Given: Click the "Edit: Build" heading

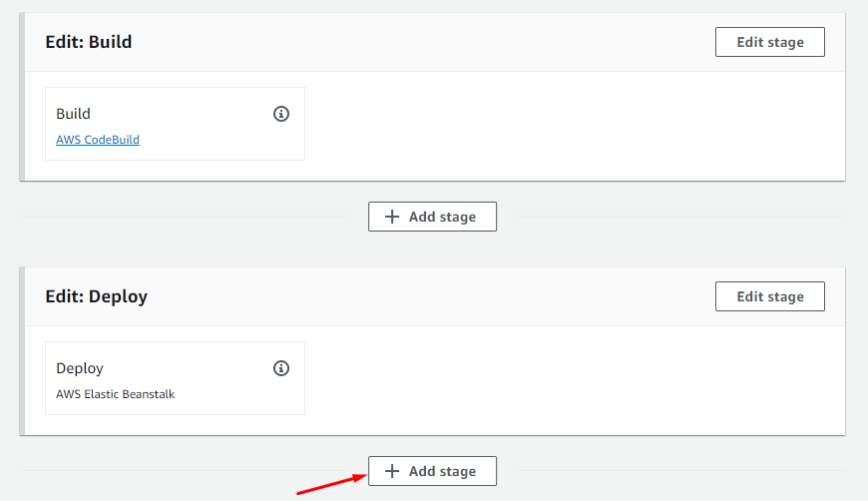Looking at the screenshot, I should (x=89, y=42).
